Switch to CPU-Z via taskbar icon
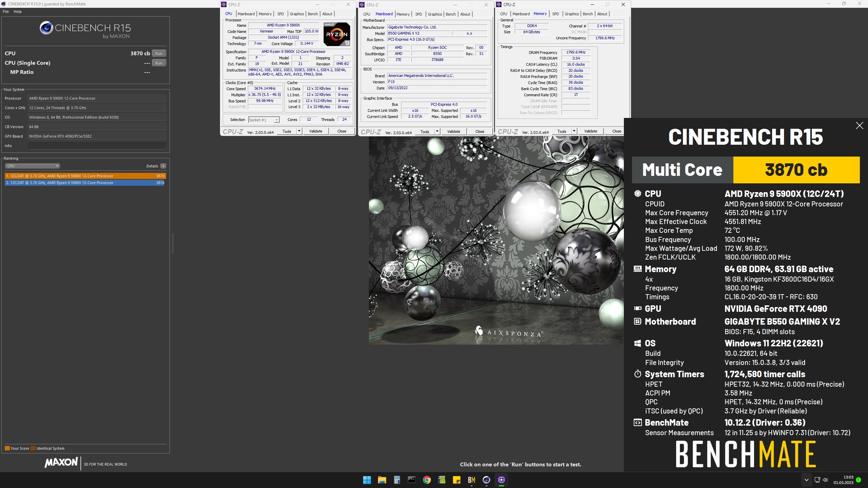 [x=501, y=480]
